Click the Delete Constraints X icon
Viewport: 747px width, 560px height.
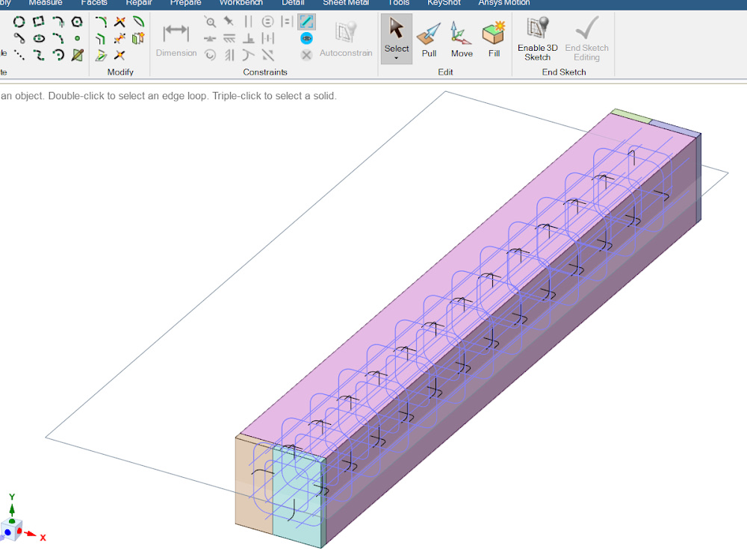click(x=306, y=55)
